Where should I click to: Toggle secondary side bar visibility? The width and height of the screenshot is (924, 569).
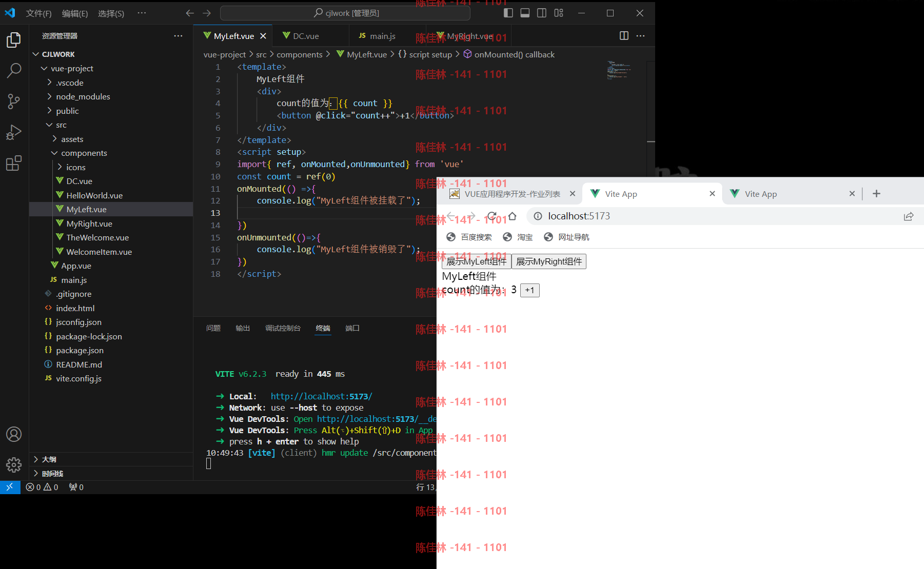[x=542, y=13]
